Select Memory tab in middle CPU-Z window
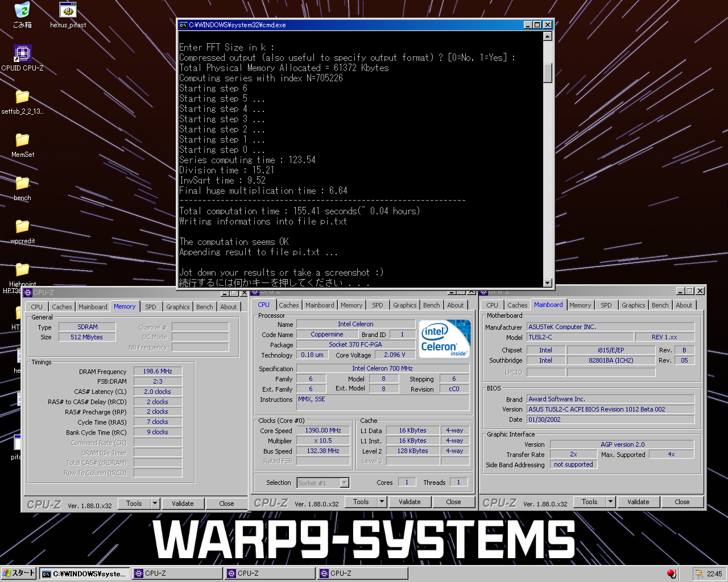The width and height of the screenshot is (728, 582). (x=351, y=305)
